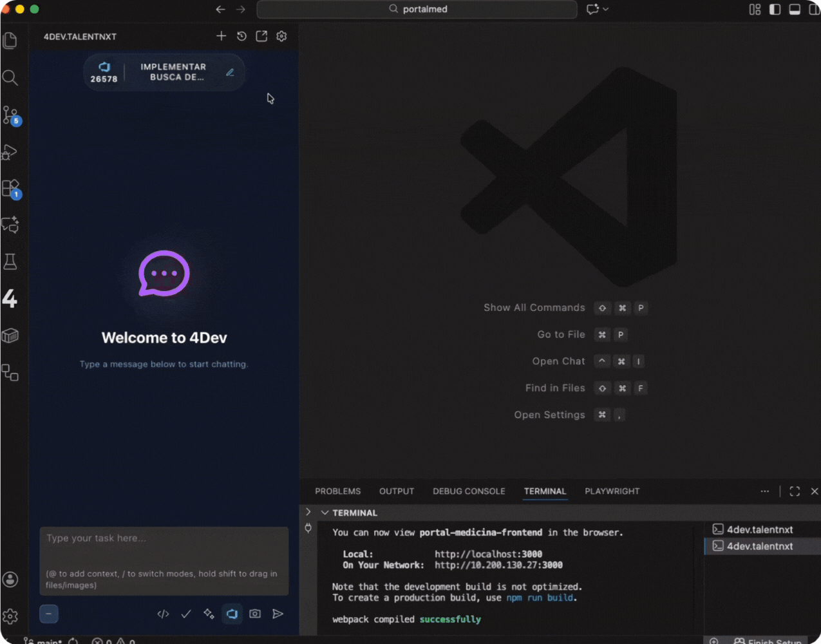Open chat history with the clock icon

(241, 36)
